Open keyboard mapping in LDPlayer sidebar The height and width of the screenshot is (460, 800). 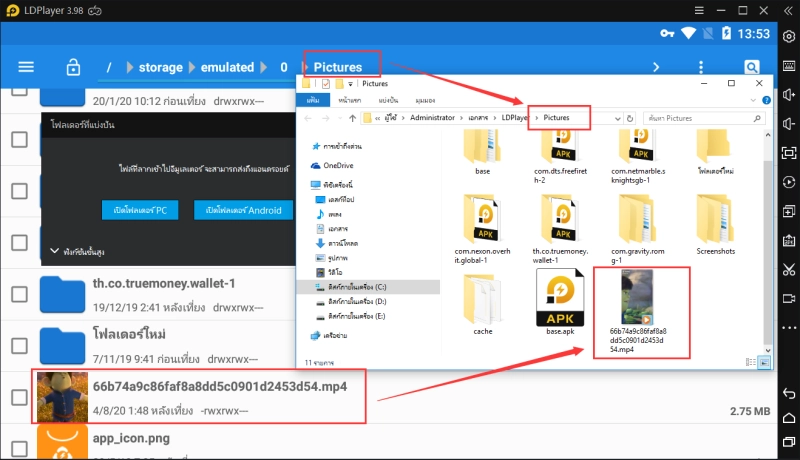(788, 66)
